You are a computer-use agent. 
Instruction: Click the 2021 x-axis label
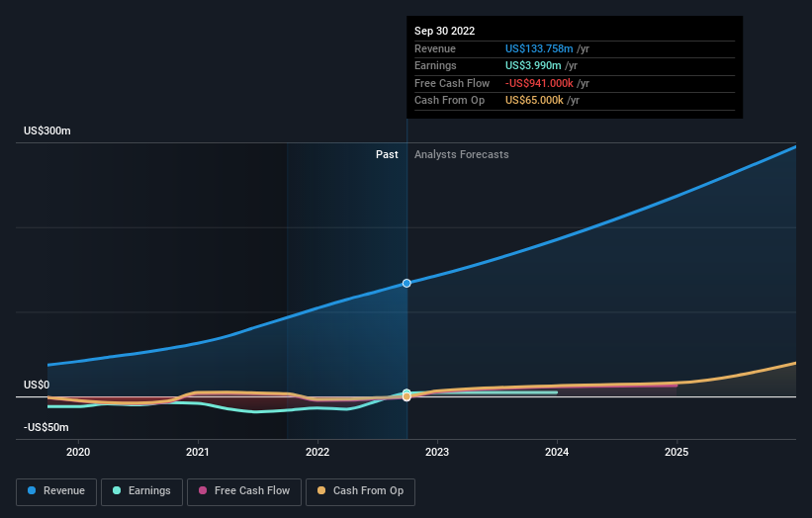(x=198, y=453)
